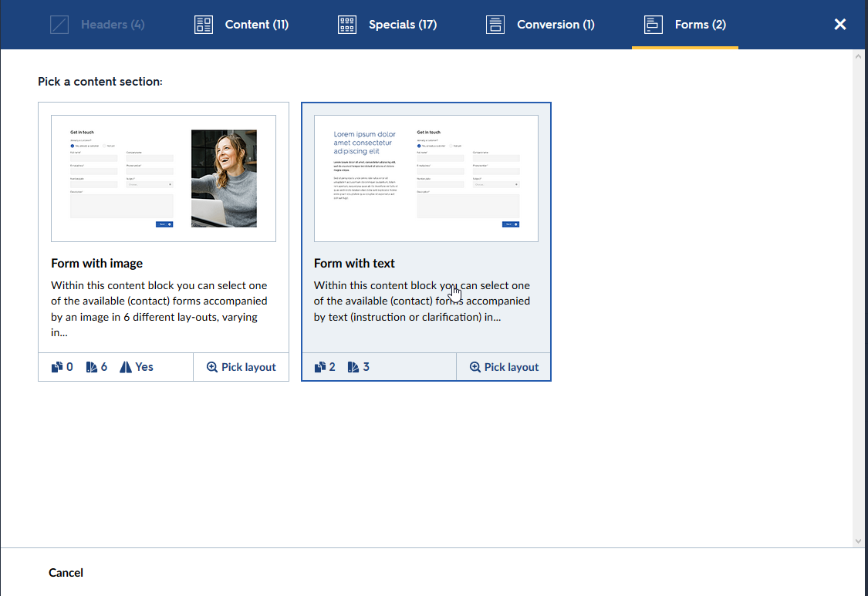This screenshot has width=868, height=596.
Task: Click the Forms tab icon
Action: click(x=654, y=25)
